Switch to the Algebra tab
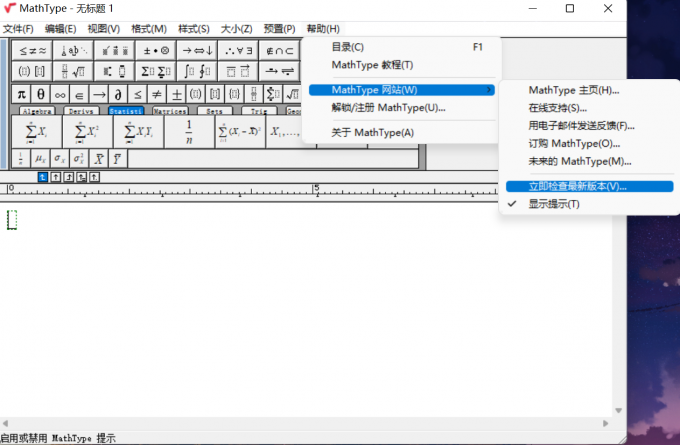The image size is (680, 445). click(x=37, y=111)
